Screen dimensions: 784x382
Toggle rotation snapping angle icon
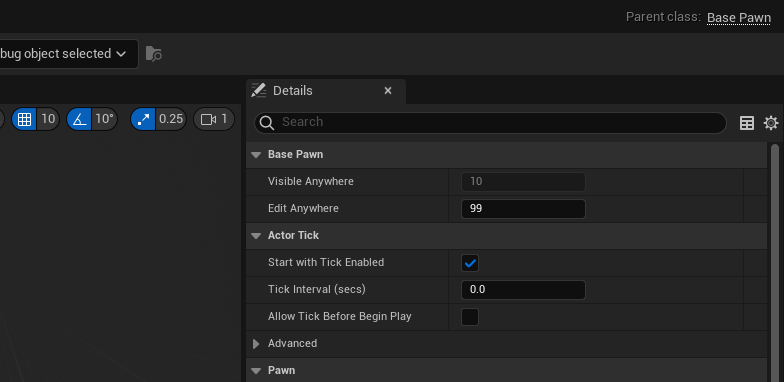(79, 119)
